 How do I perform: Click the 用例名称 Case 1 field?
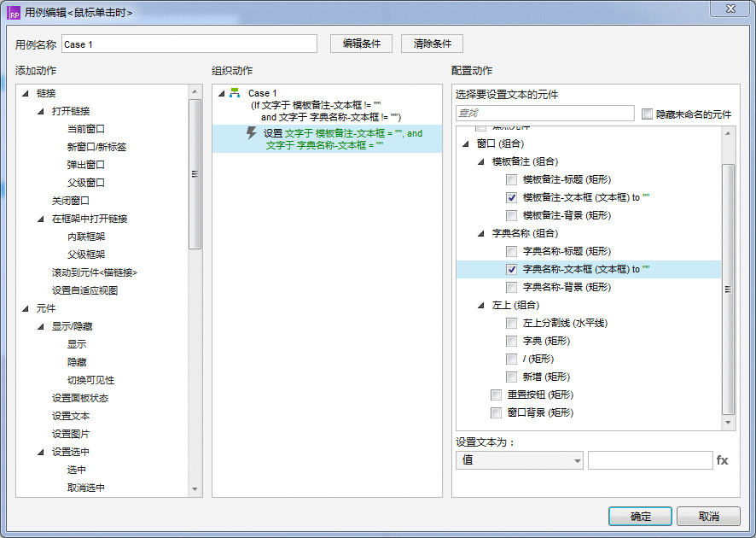tap(189, 44)
